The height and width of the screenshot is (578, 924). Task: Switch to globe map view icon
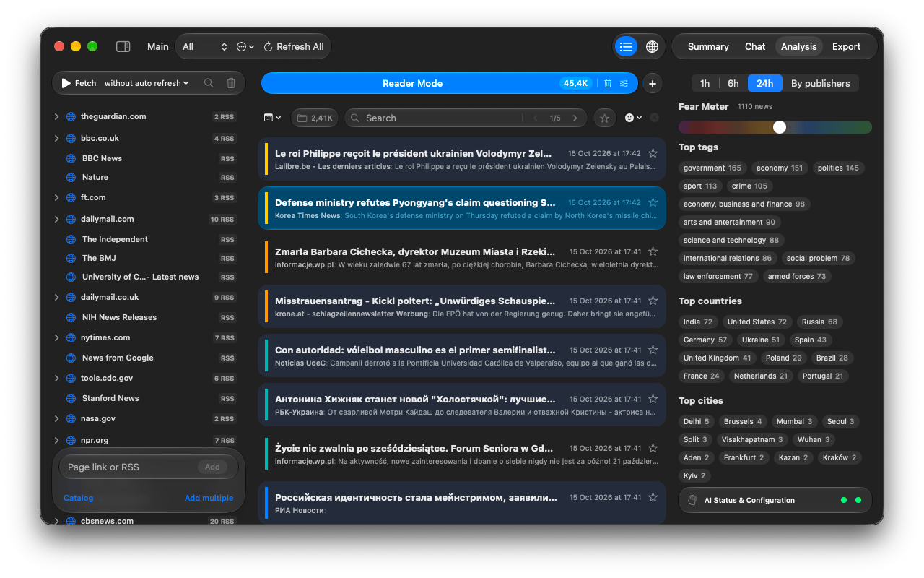652,46
